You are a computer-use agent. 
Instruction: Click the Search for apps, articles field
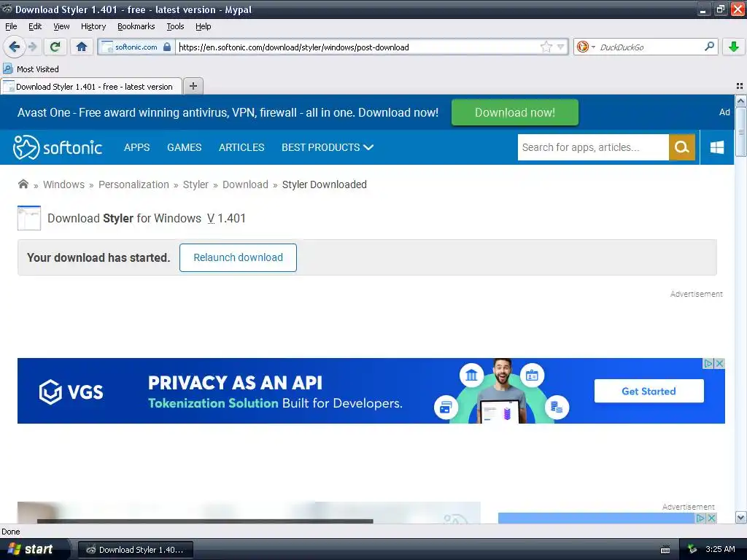pyautogui.click(x=593, y=147)
